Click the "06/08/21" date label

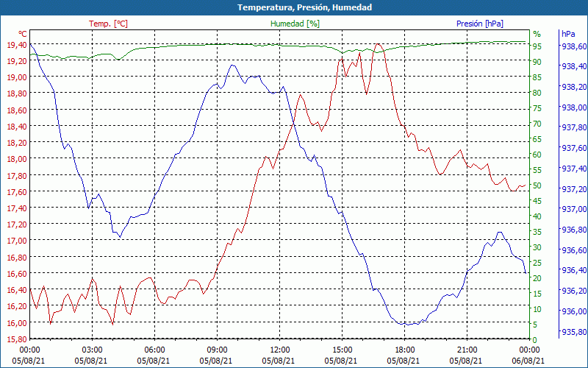point(528,361)
